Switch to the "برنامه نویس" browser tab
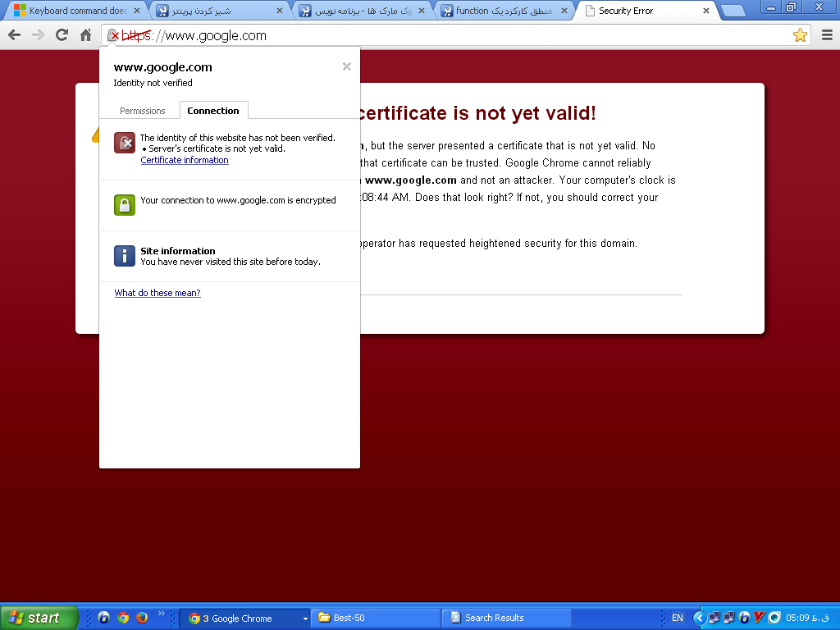The height and width of the screenshot is (630, 840). (x=362, y=11)
